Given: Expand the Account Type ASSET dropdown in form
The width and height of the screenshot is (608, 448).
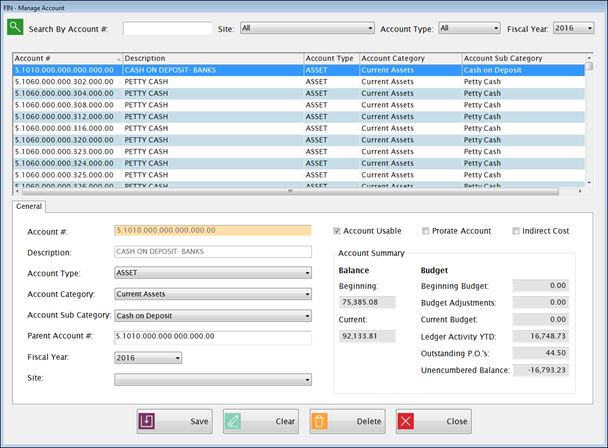Looking at the screenshot, I should coord(213,273).
